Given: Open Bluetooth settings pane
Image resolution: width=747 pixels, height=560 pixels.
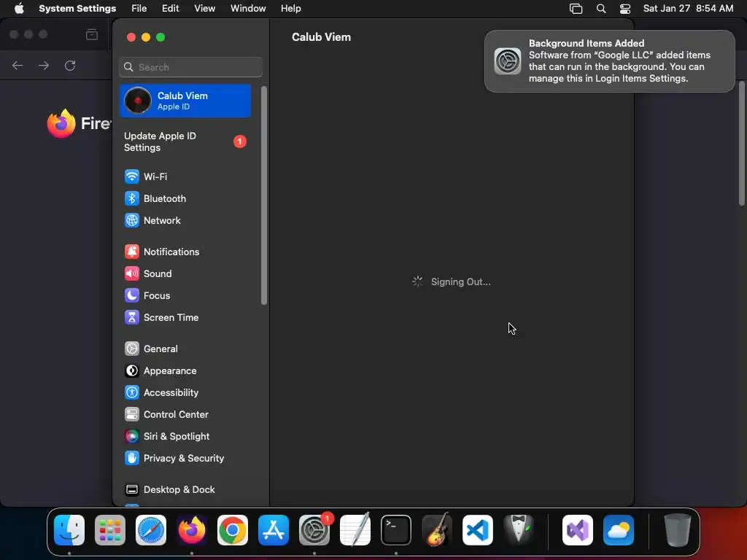Looking at the screenshot, I should point(185,198).
